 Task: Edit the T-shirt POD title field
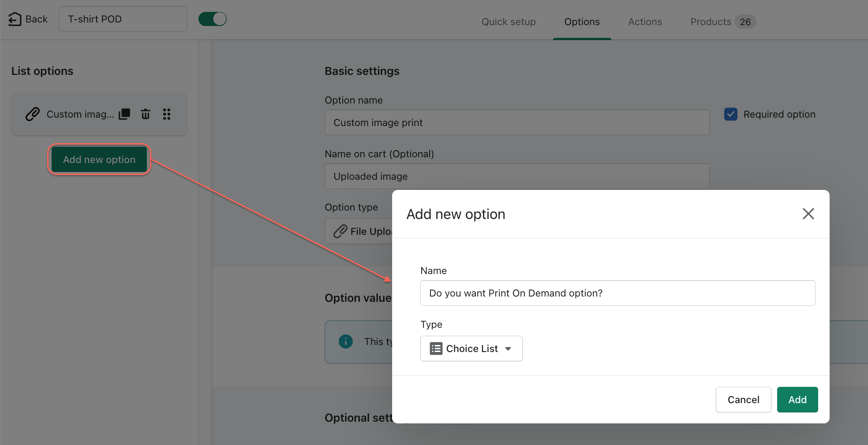123,19
